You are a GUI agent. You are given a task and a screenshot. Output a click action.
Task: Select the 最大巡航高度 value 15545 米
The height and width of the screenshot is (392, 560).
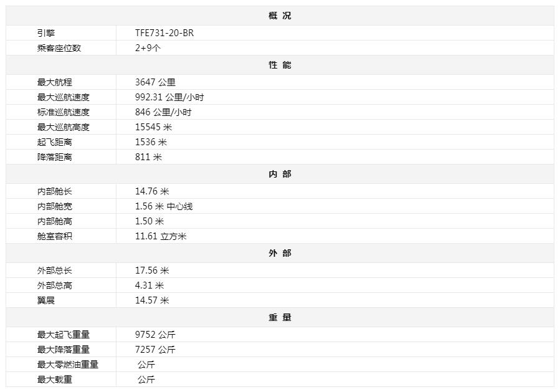[154, 127]
